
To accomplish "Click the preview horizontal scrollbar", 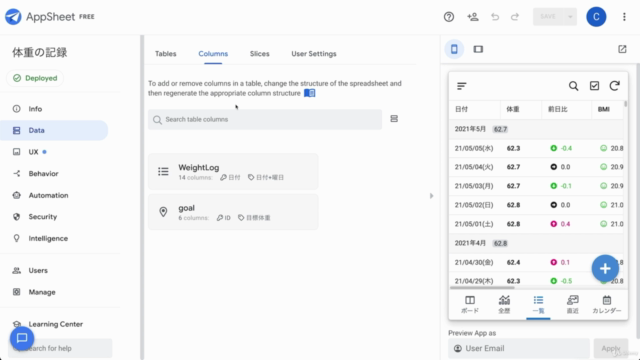I will [482, 288].
